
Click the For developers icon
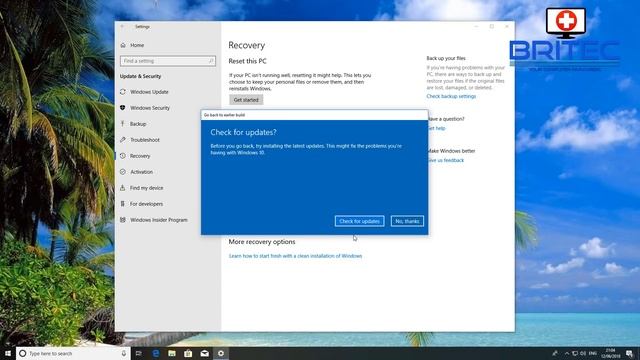tap(122, 204)
